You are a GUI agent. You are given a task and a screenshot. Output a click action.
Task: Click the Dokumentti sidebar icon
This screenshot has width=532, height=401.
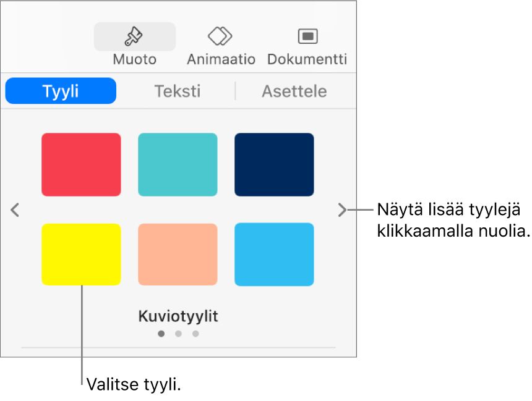[x=307, y=36]
